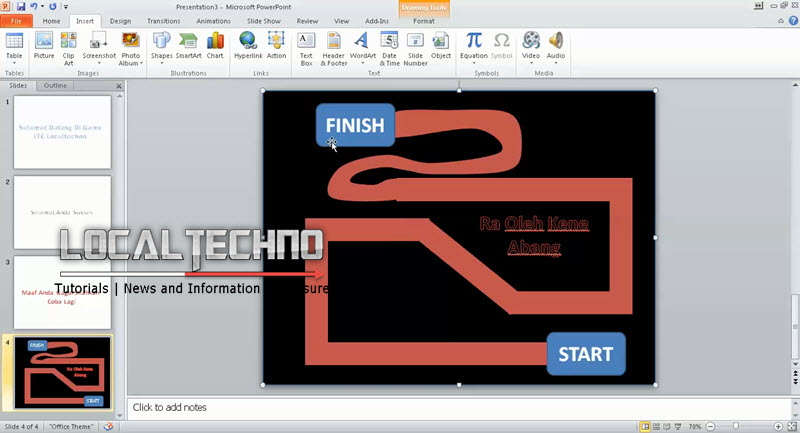
Task: Switch to the Animations tab
Action: coord(213,21)
